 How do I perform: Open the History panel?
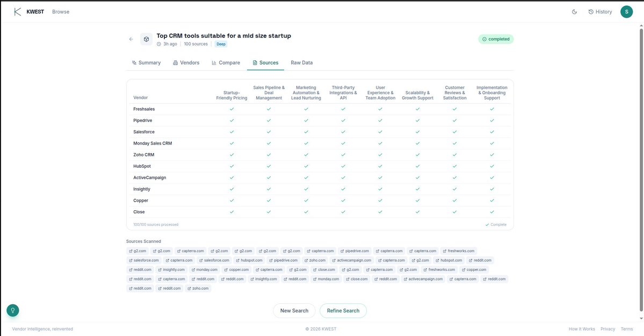pyautogui.click(x=600, y=12)
